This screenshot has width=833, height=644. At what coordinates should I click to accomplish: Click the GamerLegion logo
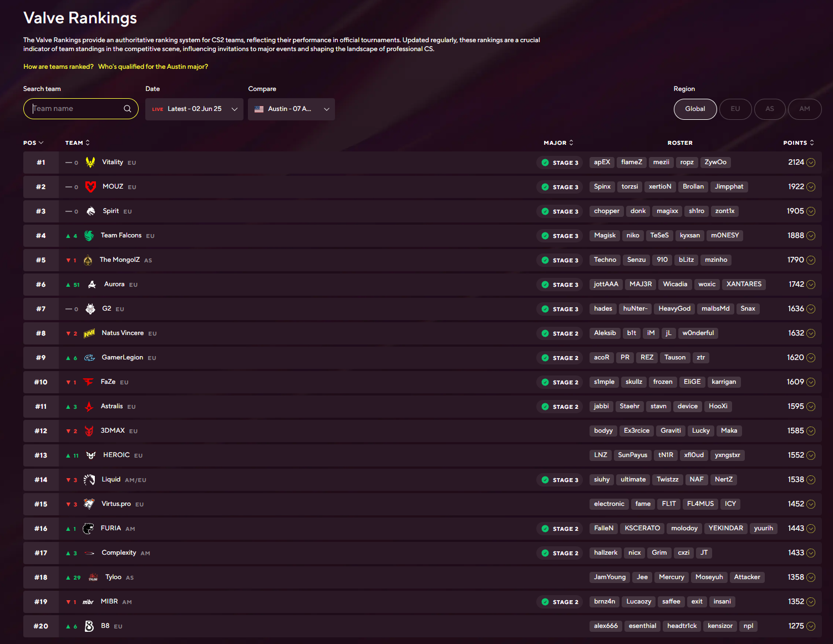point(89,358)
